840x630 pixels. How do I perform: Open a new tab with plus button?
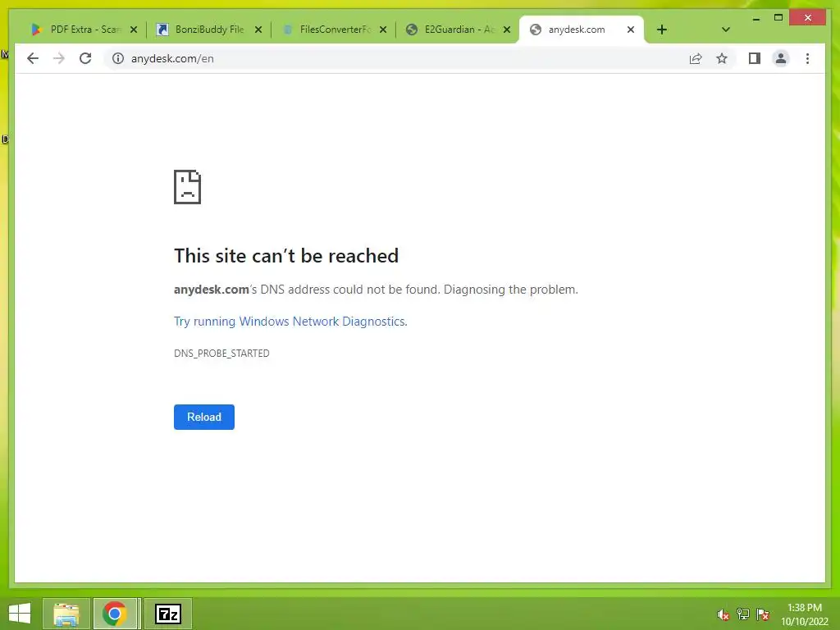click(x=662, y=30)
